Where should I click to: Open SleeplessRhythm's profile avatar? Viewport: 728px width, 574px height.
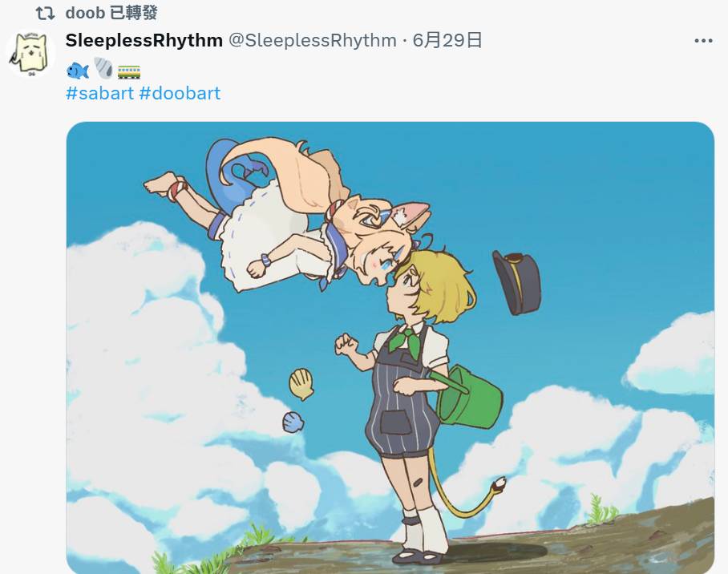click(x=30, y=53)
